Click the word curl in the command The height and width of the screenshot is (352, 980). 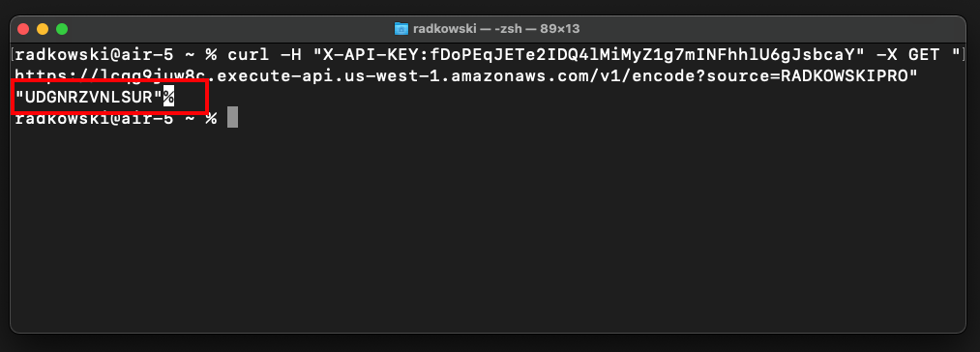click(248, 55)
